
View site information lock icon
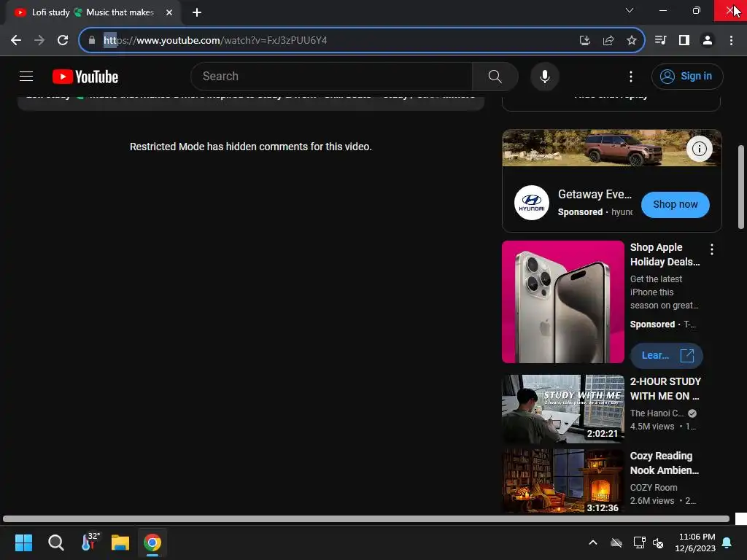[x=92, y=40]
